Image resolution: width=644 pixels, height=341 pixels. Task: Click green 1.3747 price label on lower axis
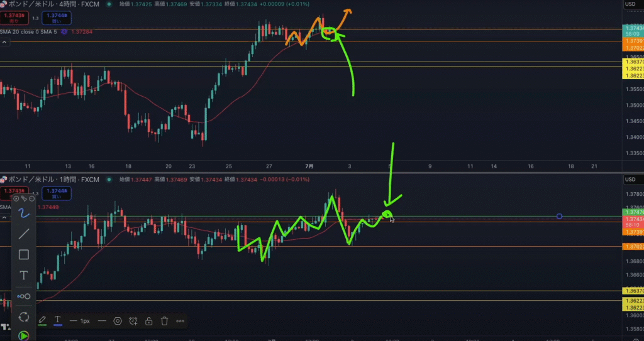(633, 212)
